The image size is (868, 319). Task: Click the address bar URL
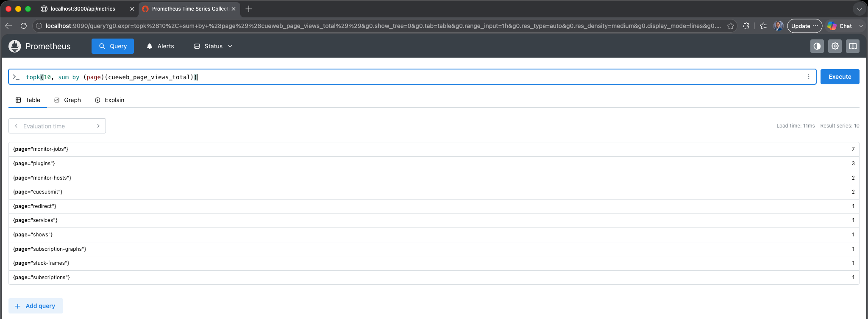tap(383, 26)
